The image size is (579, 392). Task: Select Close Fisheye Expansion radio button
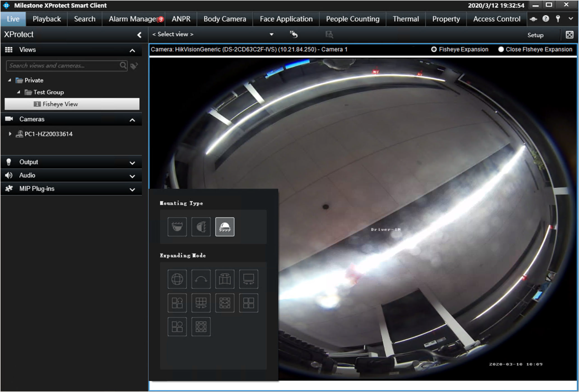(501, 49)
